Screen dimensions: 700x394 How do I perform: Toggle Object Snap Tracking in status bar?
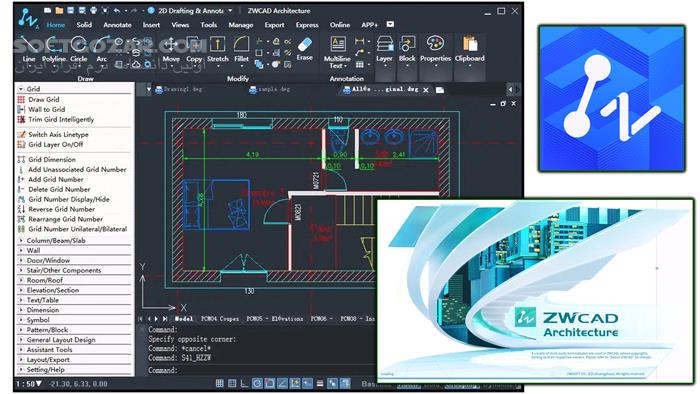pyautogui.click(x=282, y=383)
